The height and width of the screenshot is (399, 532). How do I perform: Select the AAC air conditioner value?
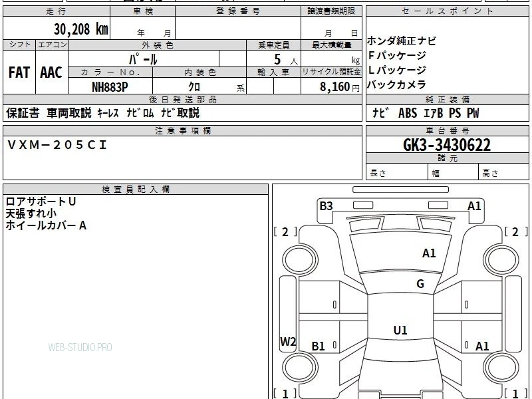[51, 72]
